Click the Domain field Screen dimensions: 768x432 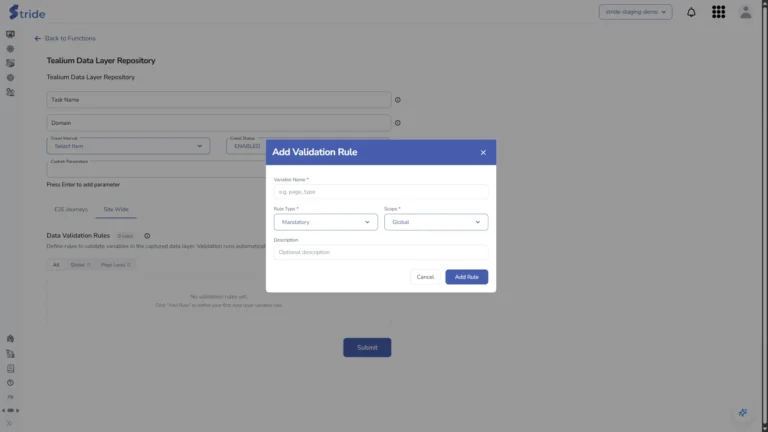[218, 122]
